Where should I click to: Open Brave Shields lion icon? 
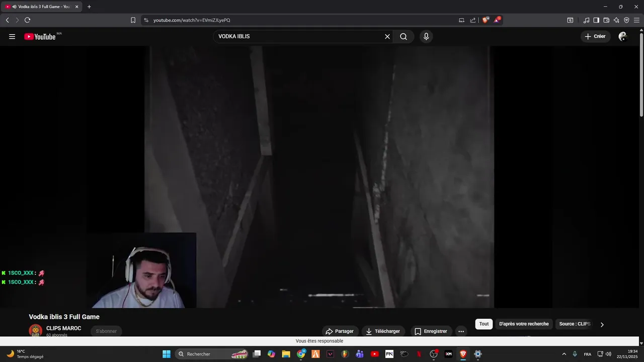pos(486,20)
